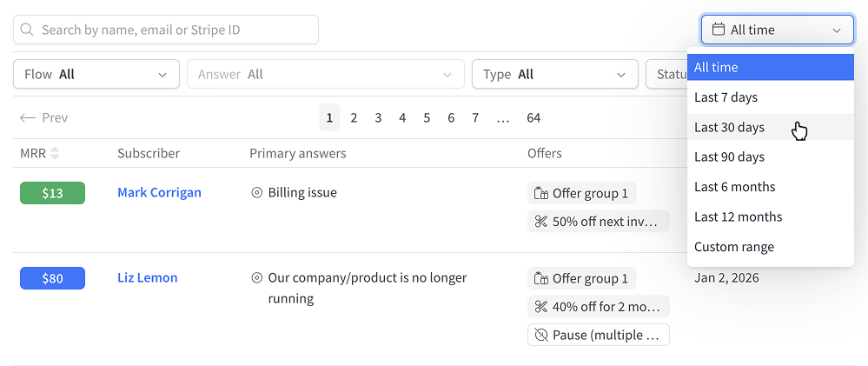The height and width of the screenshot is (366, 868).
Task: Click the 40% off for 2 months tag
Action: 598,306
